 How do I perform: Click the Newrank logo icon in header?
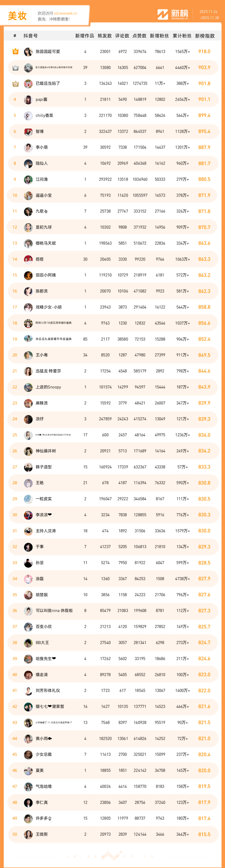click(163, 14)
